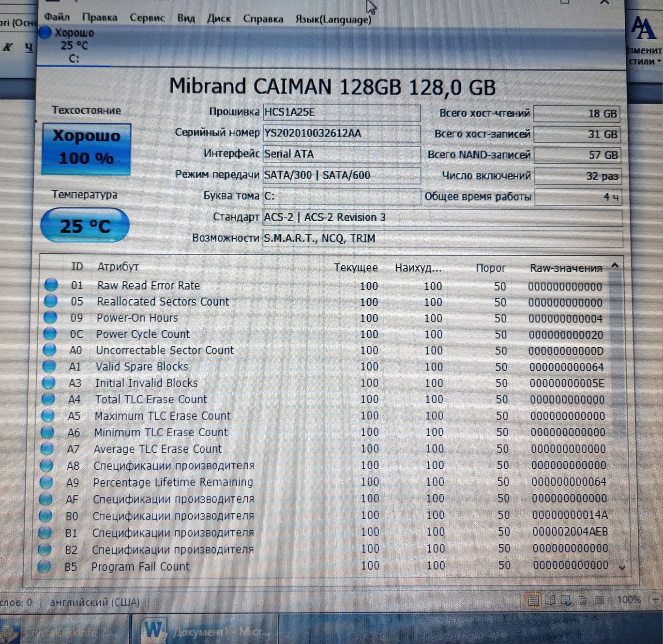Click the 25 °C temperature button

[x=85, y=225]
